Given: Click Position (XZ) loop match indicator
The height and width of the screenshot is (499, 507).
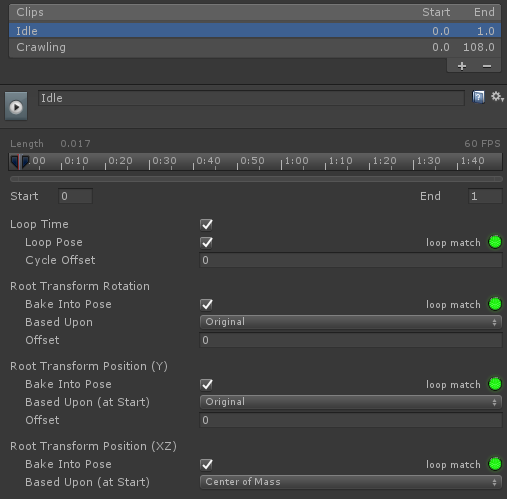Looking at the screenshot, I should point(495,464).
